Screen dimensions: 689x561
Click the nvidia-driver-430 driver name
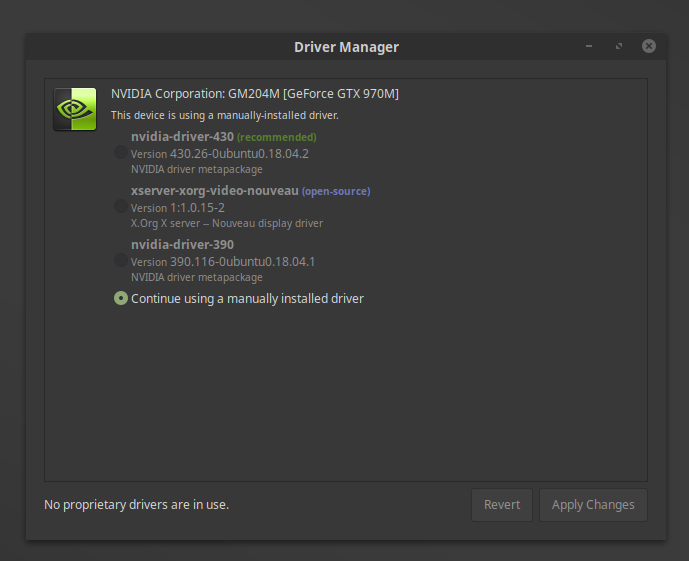(182, 137)
